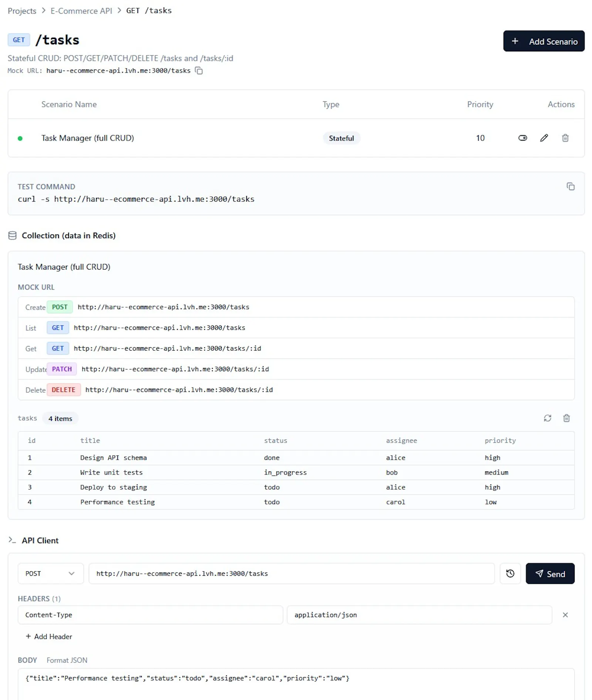Screen dimensions: 592x700
Task: Select the Create POST mock URL row
Action: (x=296, y=307)
